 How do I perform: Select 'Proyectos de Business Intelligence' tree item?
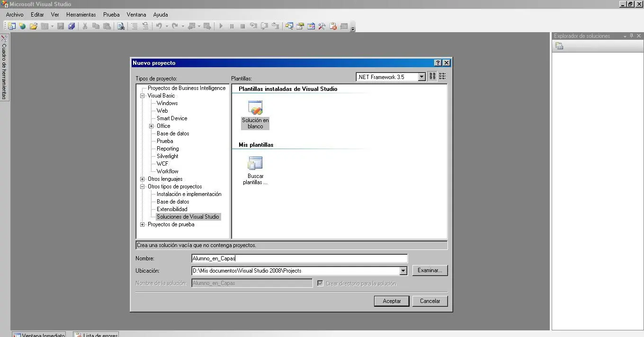187,88
